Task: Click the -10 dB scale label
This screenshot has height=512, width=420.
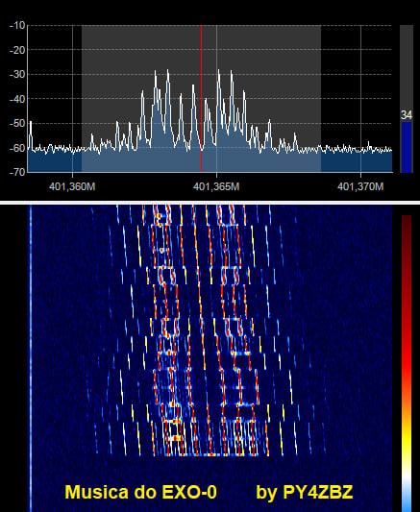Action: coord(17,25)
